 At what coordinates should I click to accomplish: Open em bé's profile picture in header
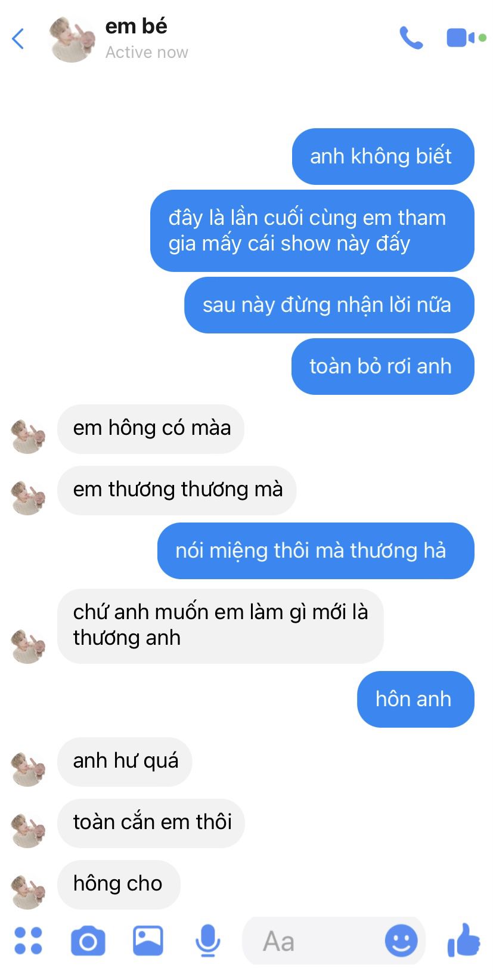pos(73,39)
